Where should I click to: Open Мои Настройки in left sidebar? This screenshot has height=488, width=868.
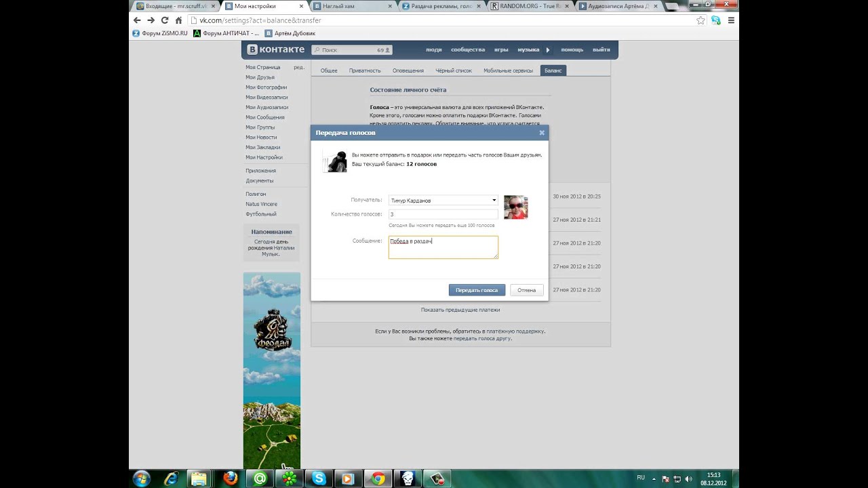coord(264,157)
